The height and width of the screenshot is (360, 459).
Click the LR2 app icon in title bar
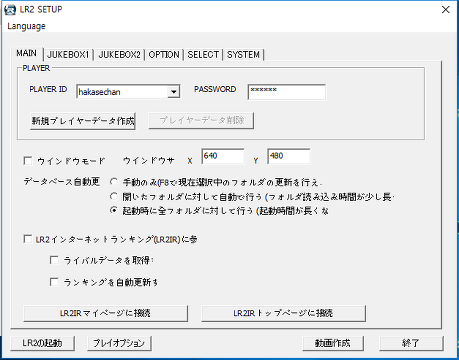[10, 9]
